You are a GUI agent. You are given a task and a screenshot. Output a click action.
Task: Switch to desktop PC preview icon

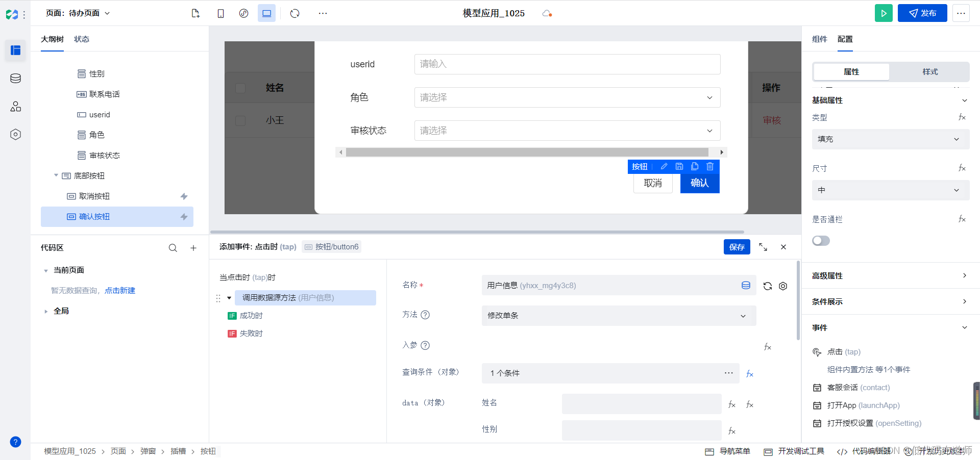266,13
